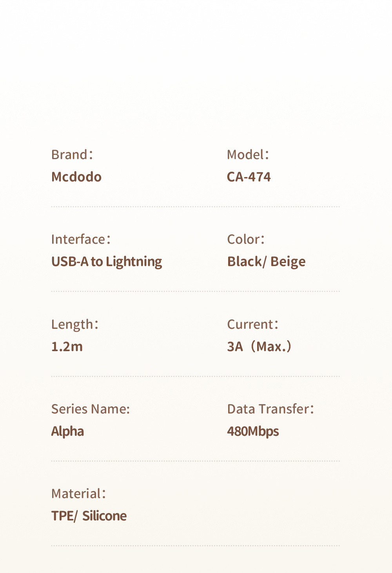392x573 pixels.
Task: Click the Length label
Action: pos(74,325)
